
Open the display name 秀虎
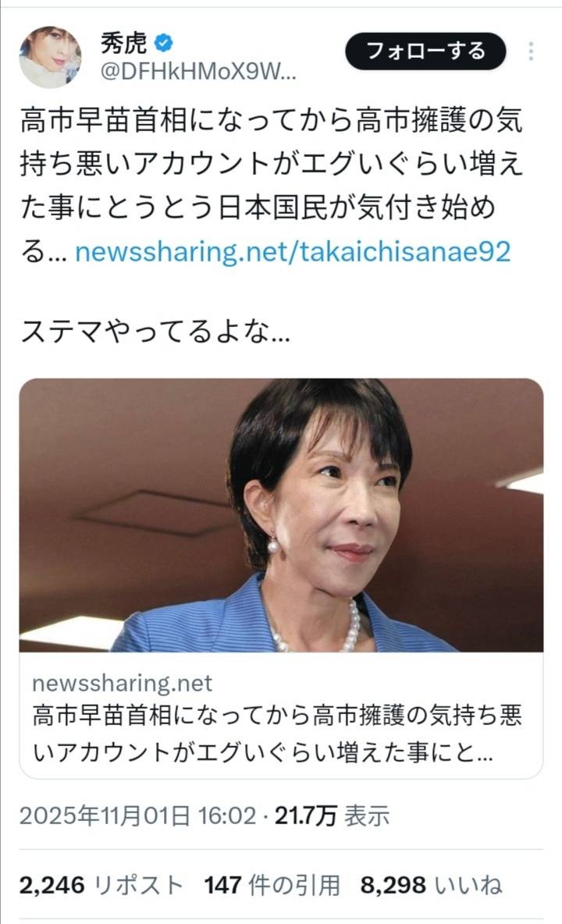pos(123,43)
